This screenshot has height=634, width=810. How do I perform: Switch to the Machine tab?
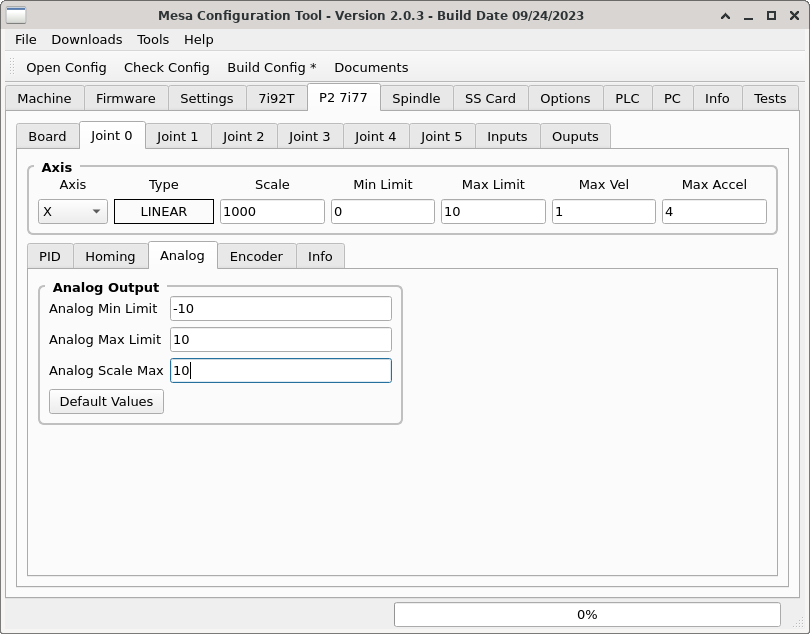44,98
